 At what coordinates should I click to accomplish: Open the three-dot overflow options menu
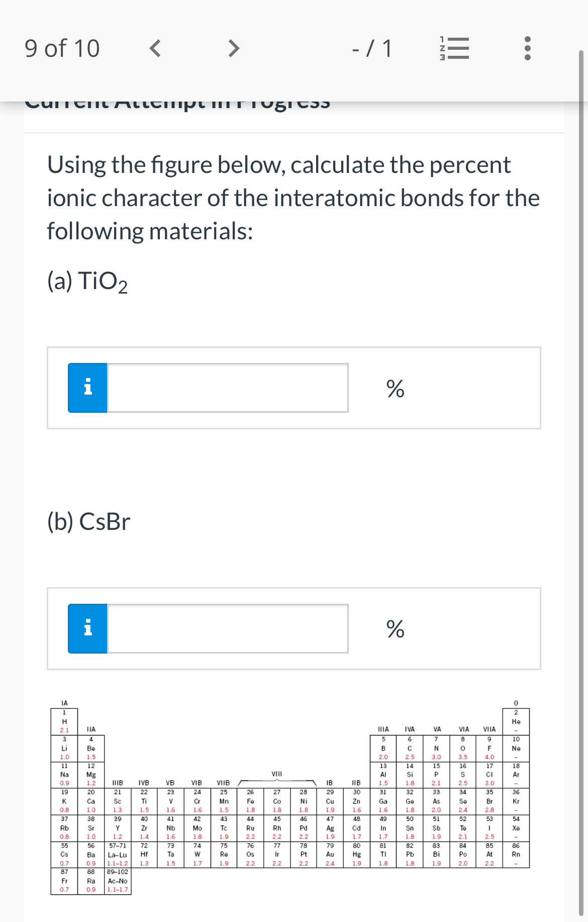pyautogui.click(x=526, y=48)
